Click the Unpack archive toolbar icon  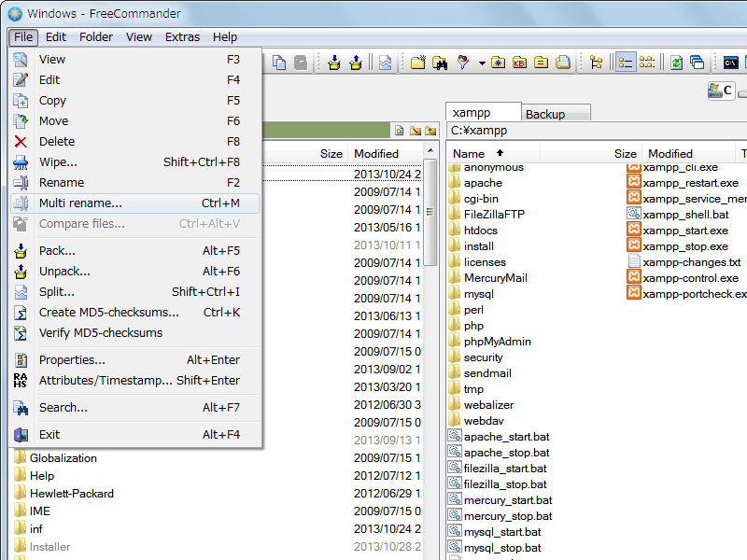[356, 63]
